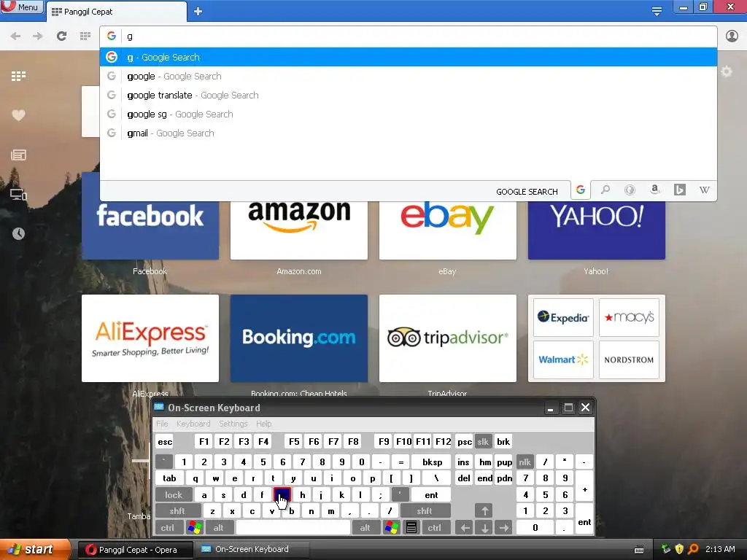The image size is (747, 560).
Task: Click the up arrow key on keyboard
Action: pos(484,511)
